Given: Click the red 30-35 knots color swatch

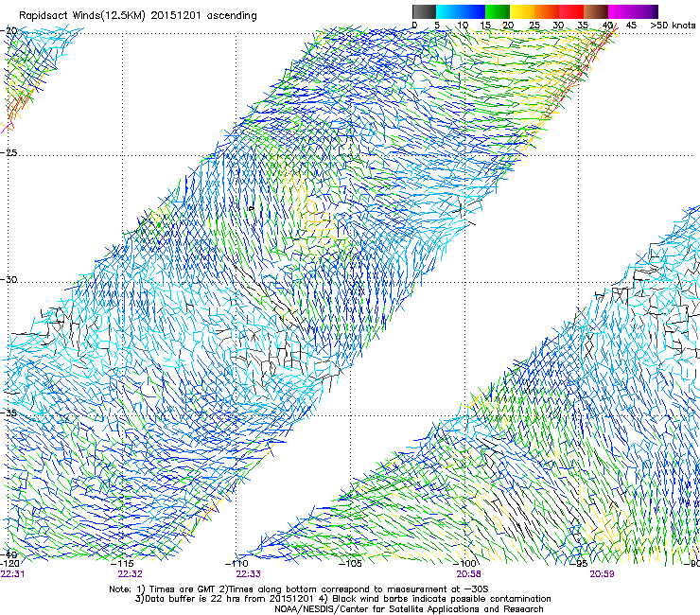Looking at the screenshot, I should [571, 11].
